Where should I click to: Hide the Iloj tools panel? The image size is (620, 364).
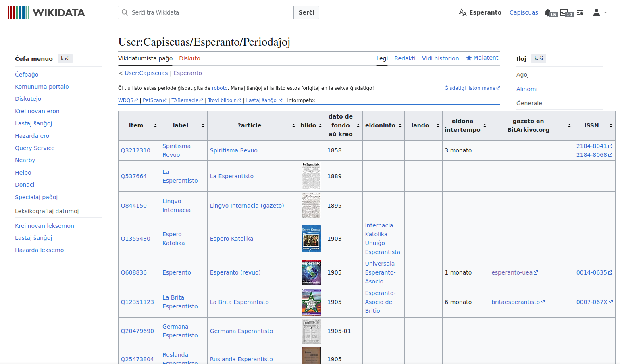click(x=539, y=59)
